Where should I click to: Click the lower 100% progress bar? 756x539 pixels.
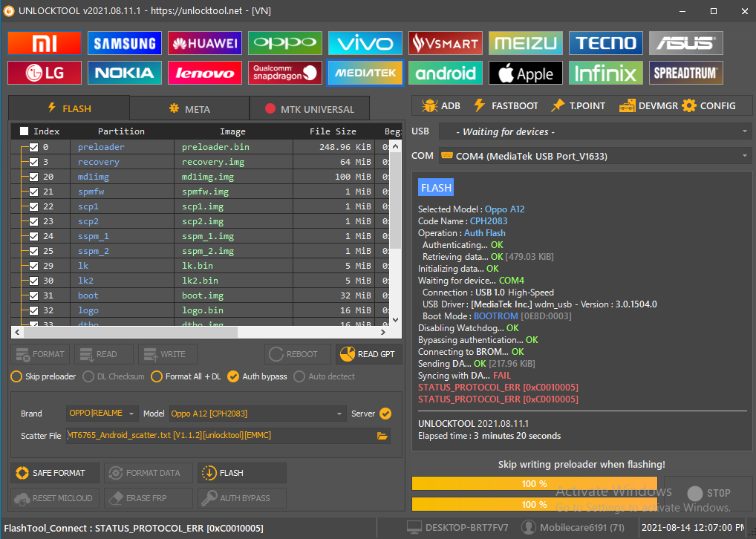point(534,504)
